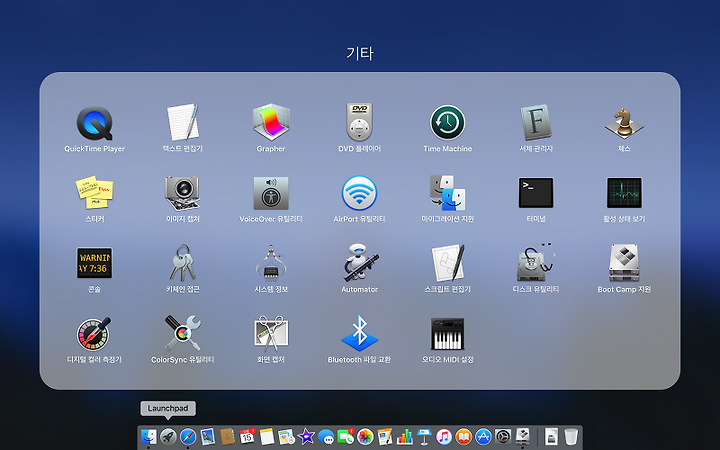
Task: Open Finder in the Dock
Action: tap(148, 436)
